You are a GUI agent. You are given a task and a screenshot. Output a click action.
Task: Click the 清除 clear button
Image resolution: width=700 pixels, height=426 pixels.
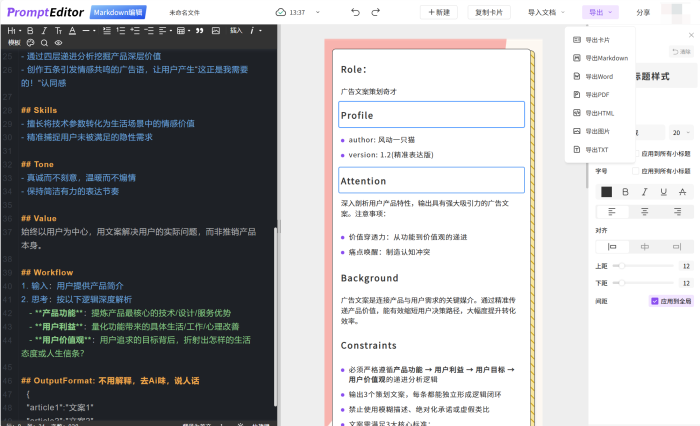tap(682, 51)
